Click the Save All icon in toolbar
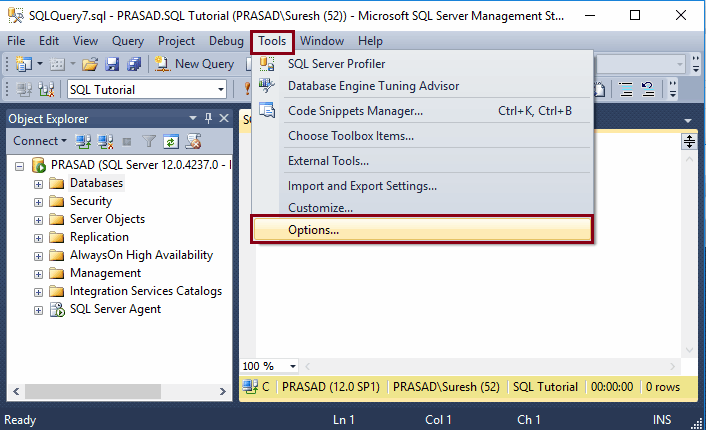 (x=134, y=64)
